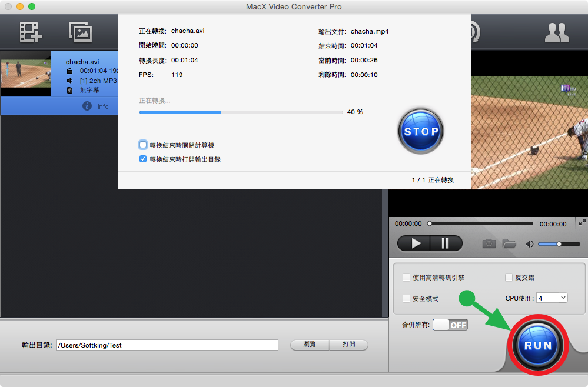The image size is (588, 387).
Task: Click the Add Video icon in the toolbar
Action: click(31, 32)
